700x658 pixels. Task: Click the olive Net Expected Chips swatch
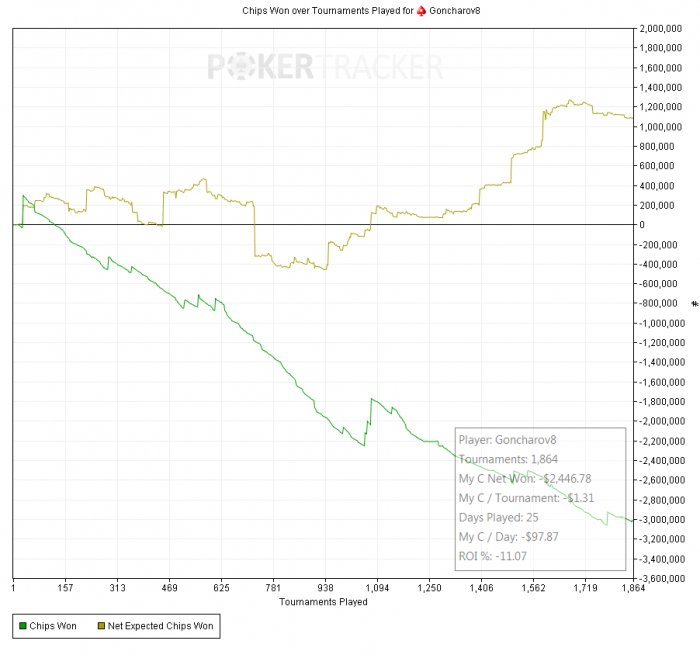[101, 625]
